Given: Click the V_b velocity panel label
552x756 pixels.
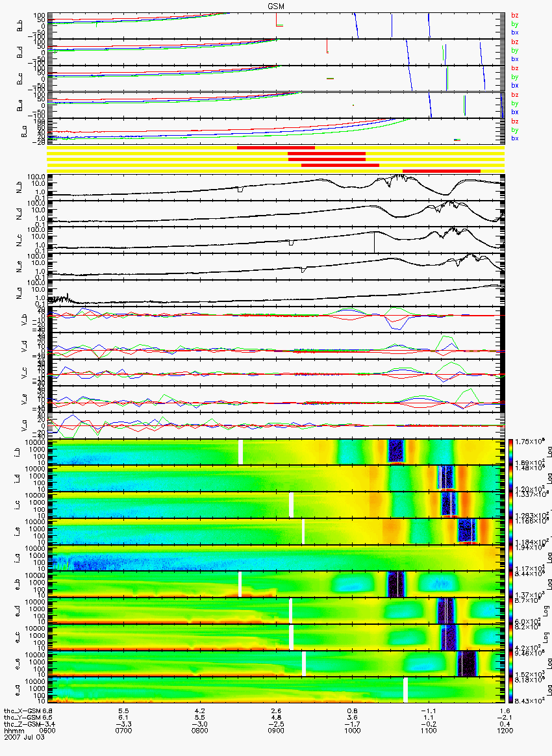Looking at the screenshot, I should point(24,319).
